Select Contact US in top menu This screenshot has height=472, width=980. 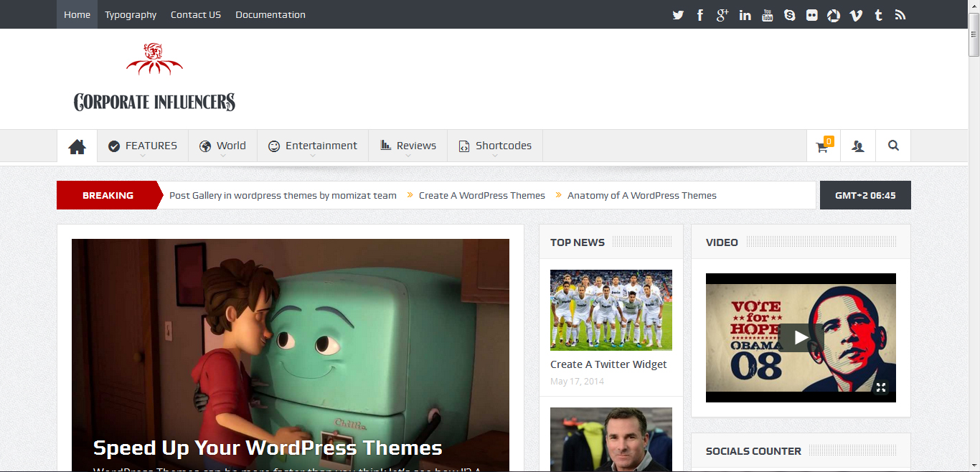[x=196, y=14]
